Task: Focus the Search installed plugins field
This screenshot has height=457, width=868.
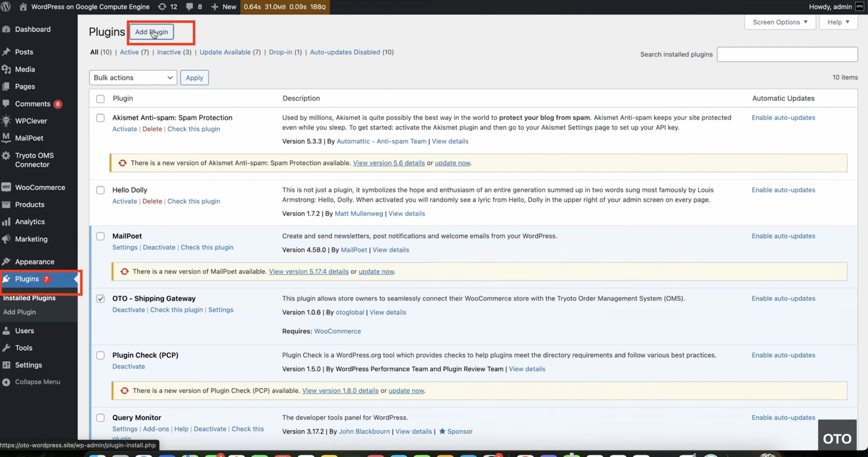Action: click(x=787, y=54)
